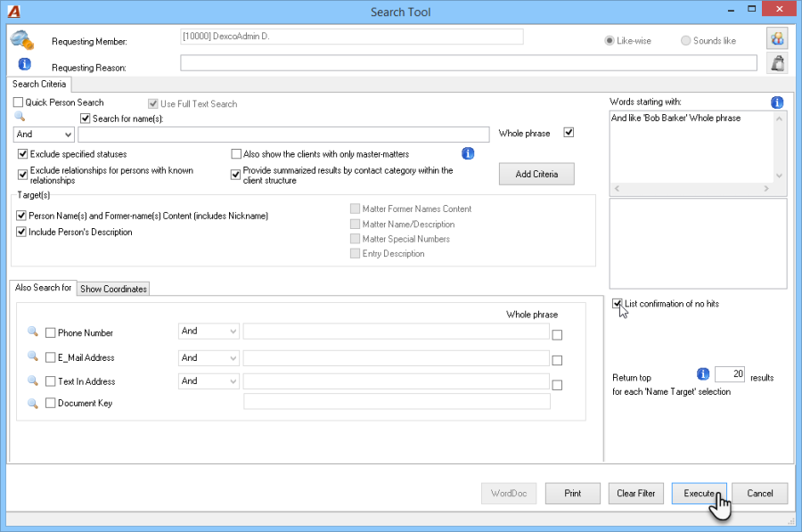The width and height of the screenshot is (802, 532).
Task: Check the Phone Number checkbox
Action: click(x=50, y=333)
